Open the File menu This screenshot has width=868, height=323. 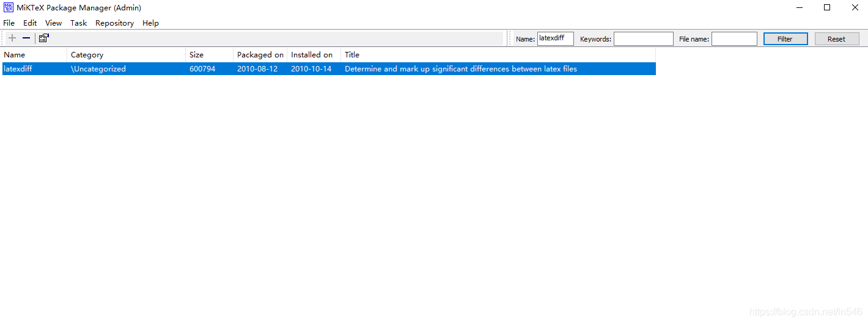[x=9, y=23]
